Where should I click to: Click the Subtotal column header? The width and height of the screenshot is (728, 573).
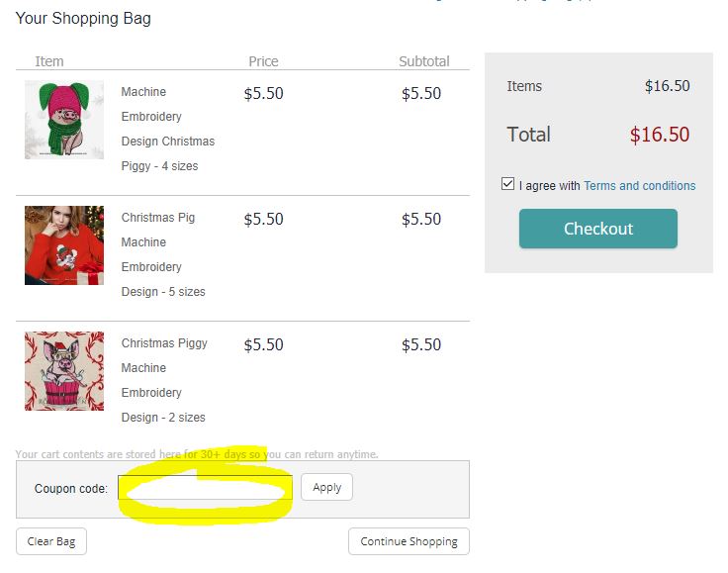[424, 61]
